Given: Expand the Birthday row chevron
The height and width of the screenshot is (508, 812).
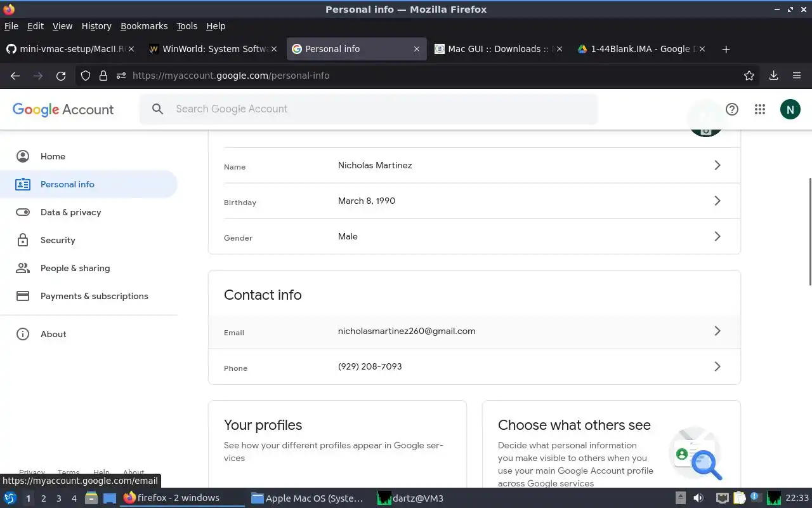Looking at the screenshot, I should coord(717,201).
